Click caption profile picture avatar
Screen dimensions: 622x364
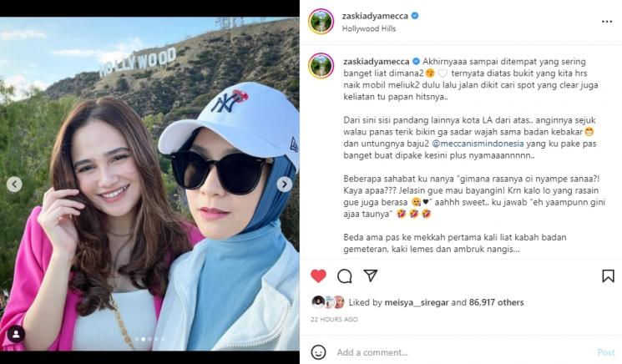[x=321, y=66]
